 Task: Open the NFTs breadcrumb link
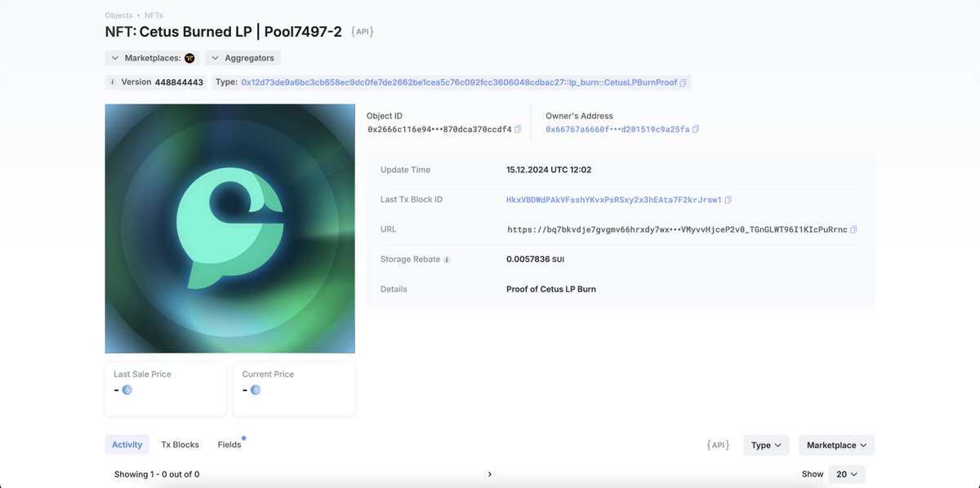(x=154, y=16)
